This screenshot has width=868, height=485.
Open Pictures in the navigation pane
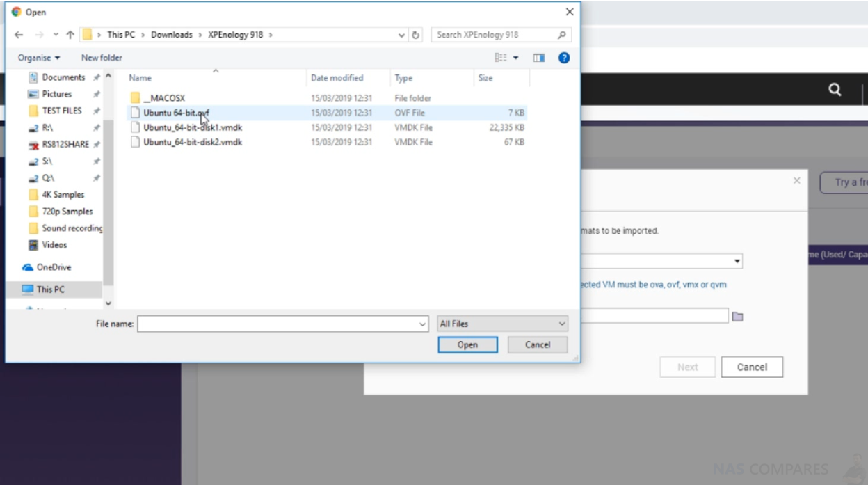click(57, 94)
